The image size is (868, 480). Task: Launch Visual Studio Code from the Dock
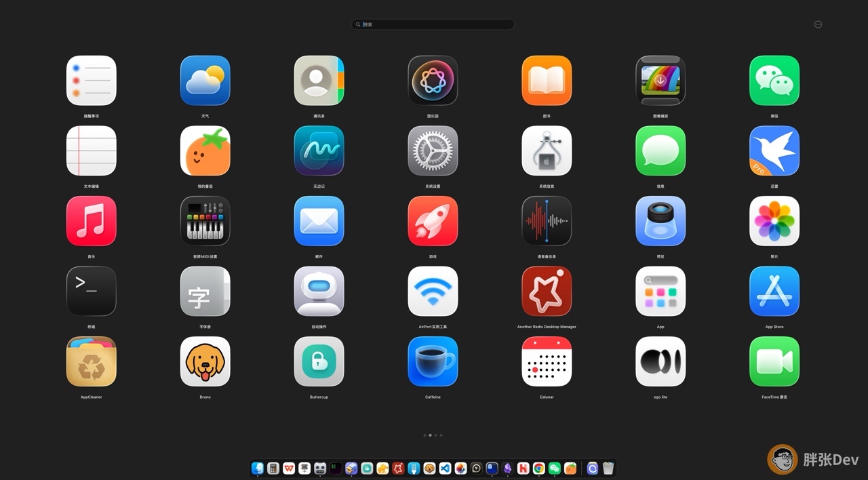(x=445, y=468)
